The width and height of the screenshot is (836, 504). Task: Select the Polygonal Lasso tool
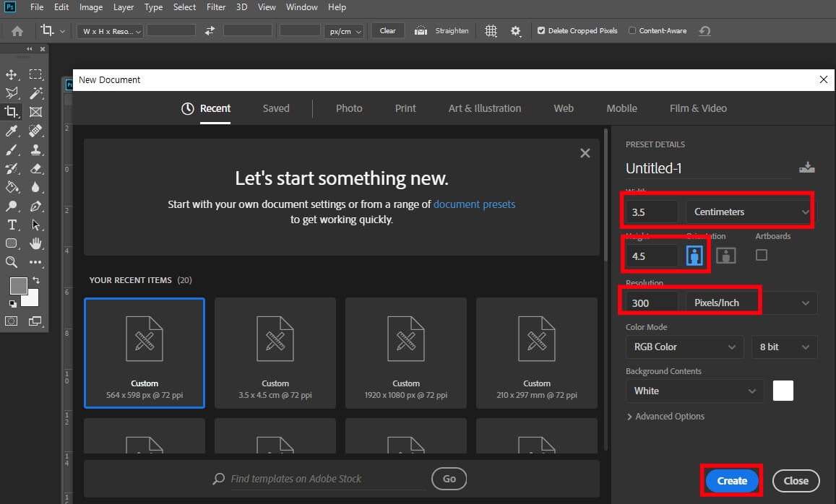click(x=11, y=93)
